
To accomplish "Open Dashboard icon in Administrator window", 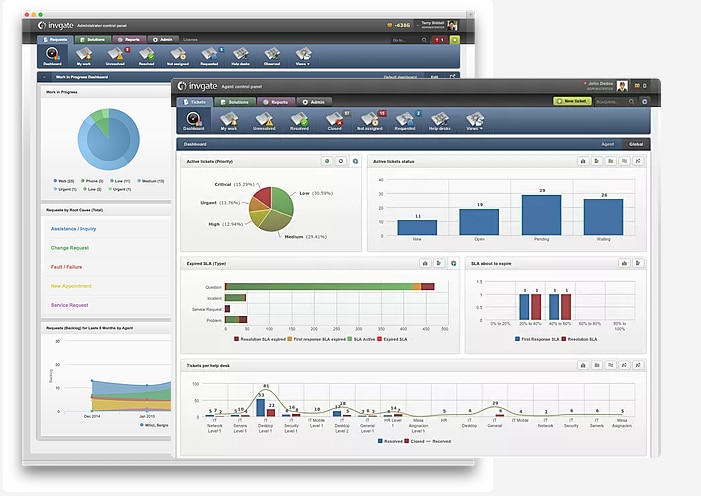I will point(52,55).
